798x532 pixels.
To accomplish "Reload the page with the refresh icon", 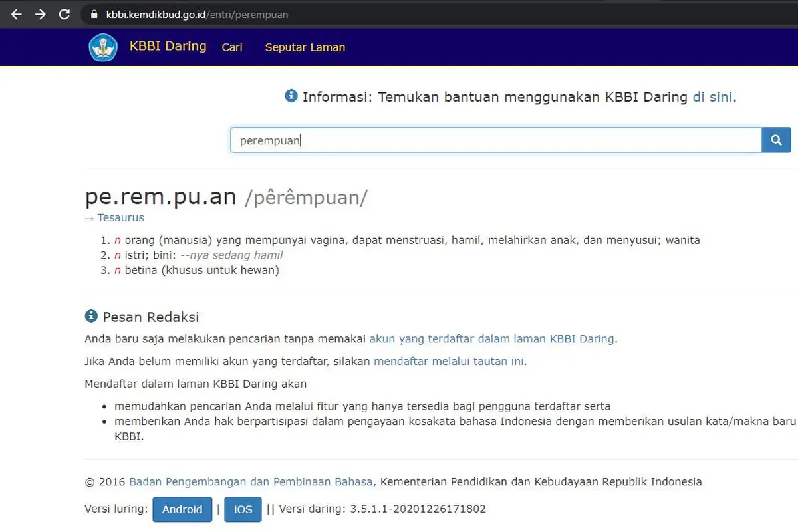I will pyautogui.click(x=65, y=14).
